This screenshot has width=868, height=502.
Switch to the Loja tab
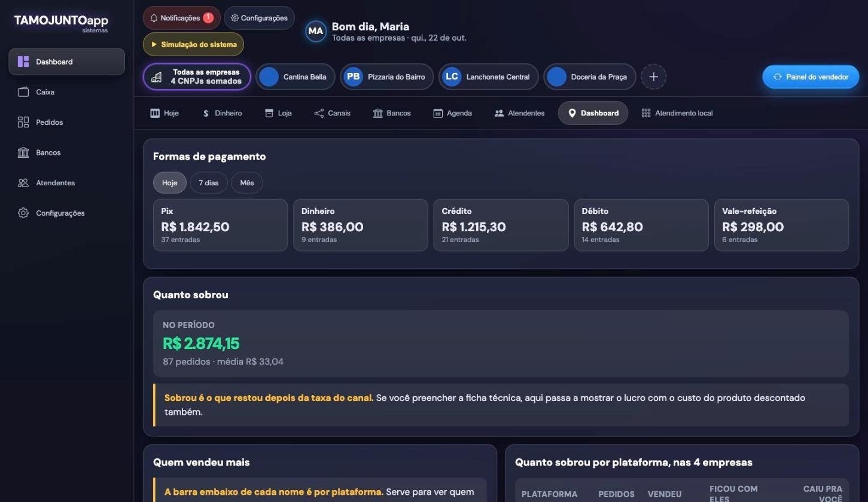pos(278,113)
